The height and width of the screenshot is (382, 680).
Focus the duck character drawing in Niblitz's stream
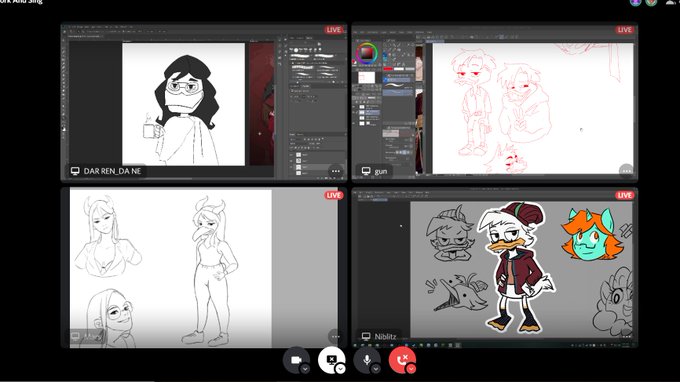515,267
